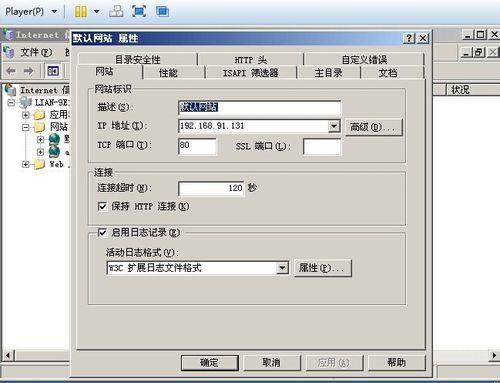Click the SSL 端口 input field
Viewport: 500px width, 383px height.
pos(322,146)
